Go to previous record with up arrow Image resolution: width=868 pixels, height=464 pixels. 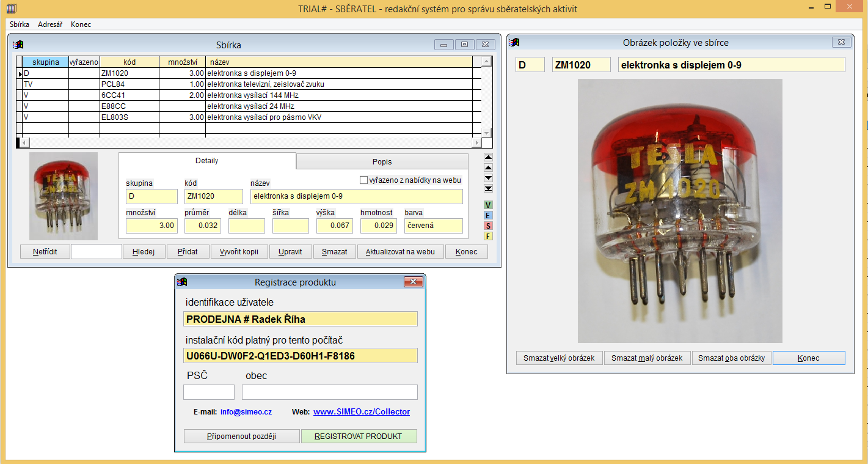(488, 167)
